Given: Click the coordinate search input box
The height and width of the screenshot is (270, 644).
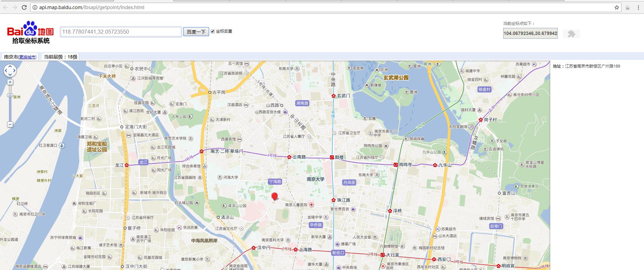Looking at the screenshot, I should (121, 32).
